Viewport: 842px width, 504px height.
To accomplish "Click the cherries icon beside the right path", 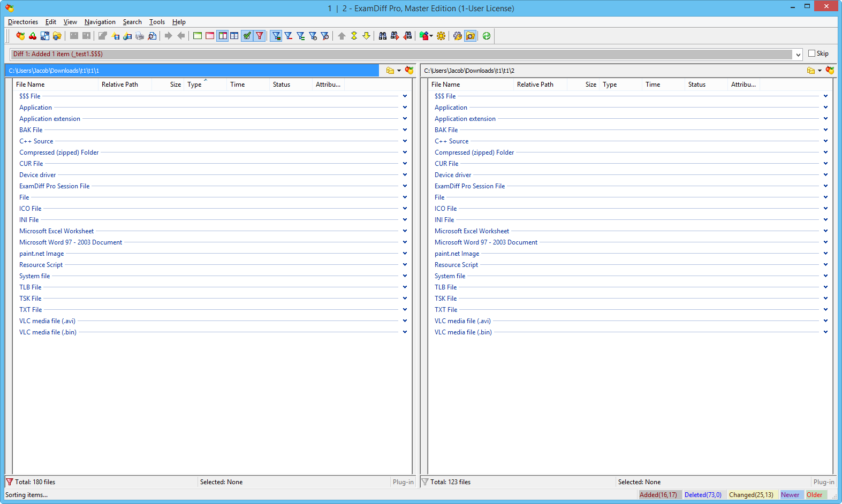I will [830, 70].
